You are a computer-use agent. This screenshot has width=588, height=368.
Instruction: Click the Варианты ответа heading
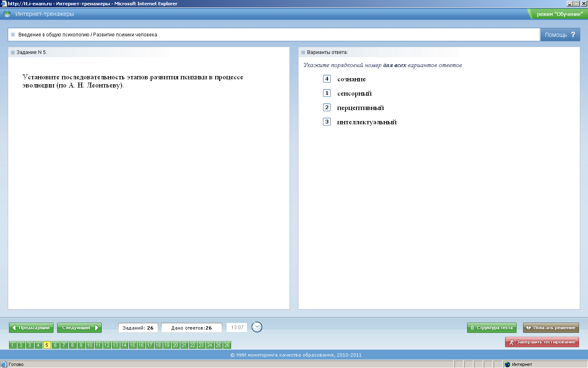tap(327, 52)
